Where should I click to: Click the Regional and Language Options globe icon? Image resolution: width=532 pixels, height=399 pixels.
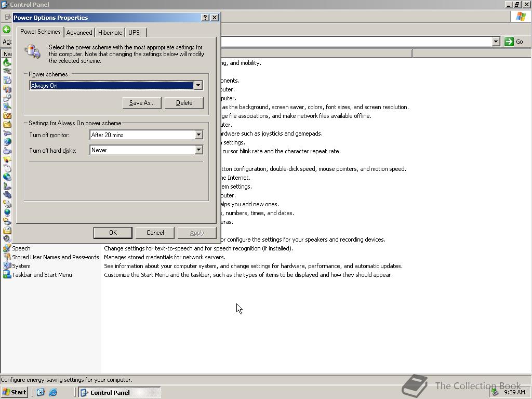coord(7,212)
